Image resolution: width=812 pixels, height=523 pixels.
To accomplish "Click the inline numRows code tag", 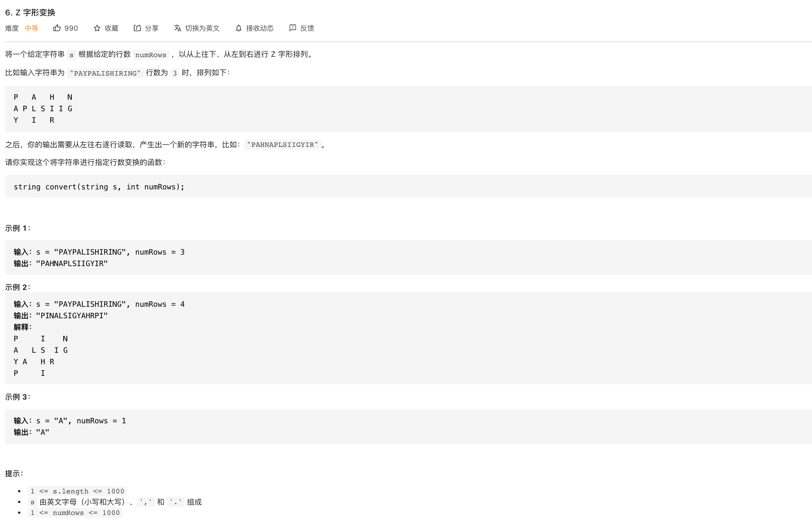I will [151, 55].
